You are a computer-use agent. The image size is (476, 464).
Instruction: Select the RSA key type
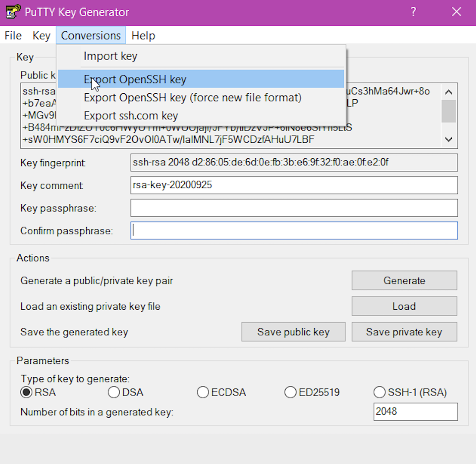[27, 392]
